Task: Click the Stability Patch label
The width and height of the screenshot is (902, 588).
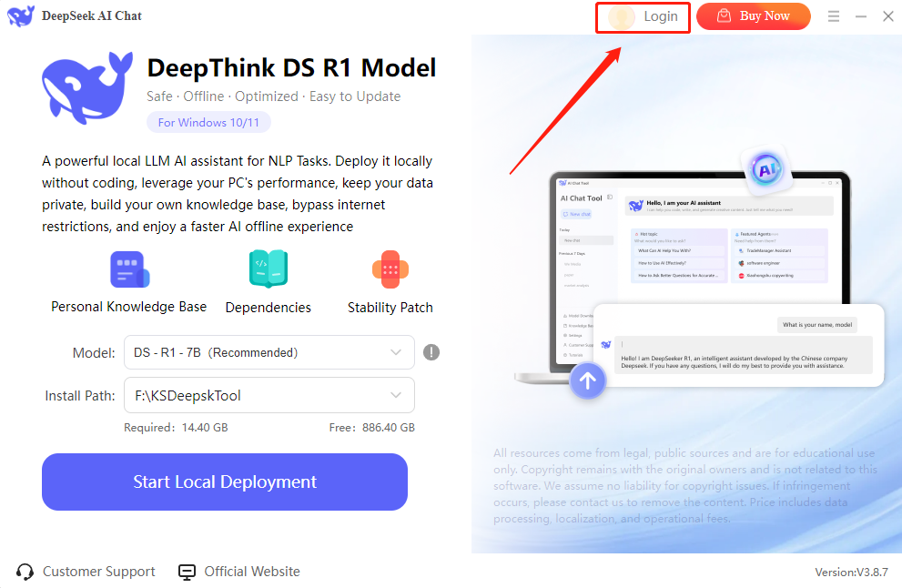Action: 390,308
